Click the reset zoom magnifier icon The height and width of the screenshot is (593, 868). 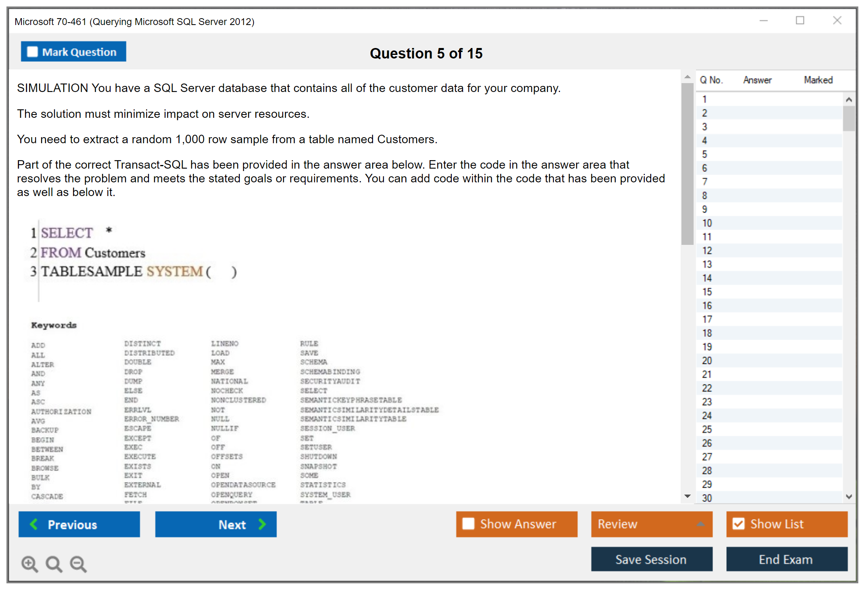tap(54, 564)
